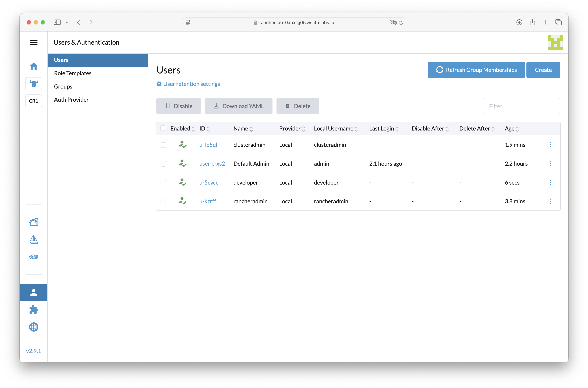
Task: Select the local cluster bull icon
Action: (34, 84)
